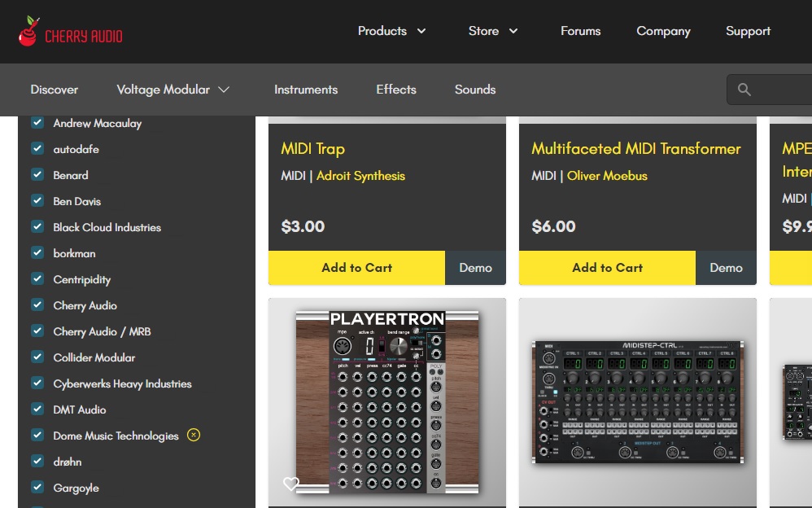Uncheck the Ben Davis checkbox

(x=37, y=200)
